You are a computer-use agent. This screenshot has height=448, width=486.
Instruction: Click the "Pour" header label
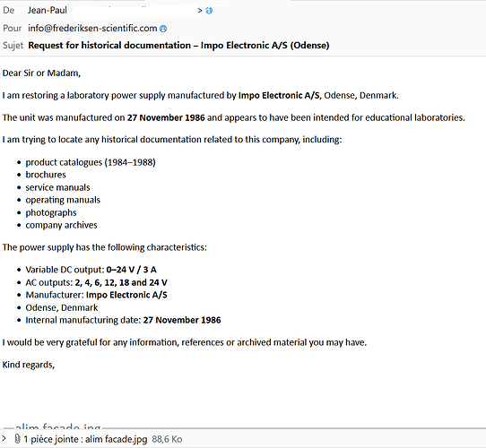tap(12, 28)
